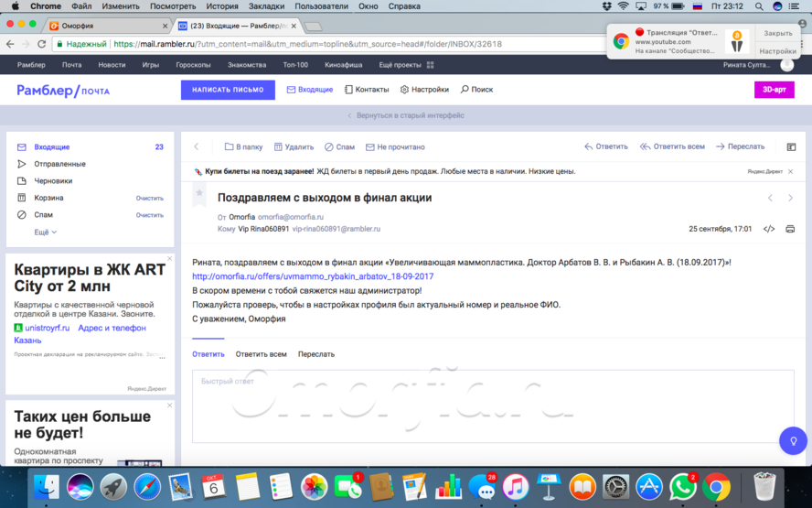Image resolution: width=812 pixels, height=508 pixels.
Task: Click Настройки on the YouTube notification
Action: [x=778, y=51]
